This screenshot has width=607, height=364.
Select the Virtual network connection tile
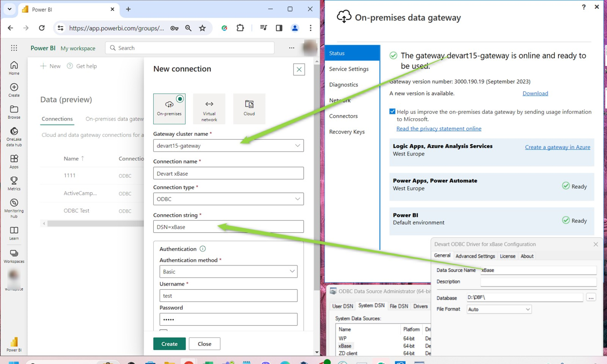point(209,109)
